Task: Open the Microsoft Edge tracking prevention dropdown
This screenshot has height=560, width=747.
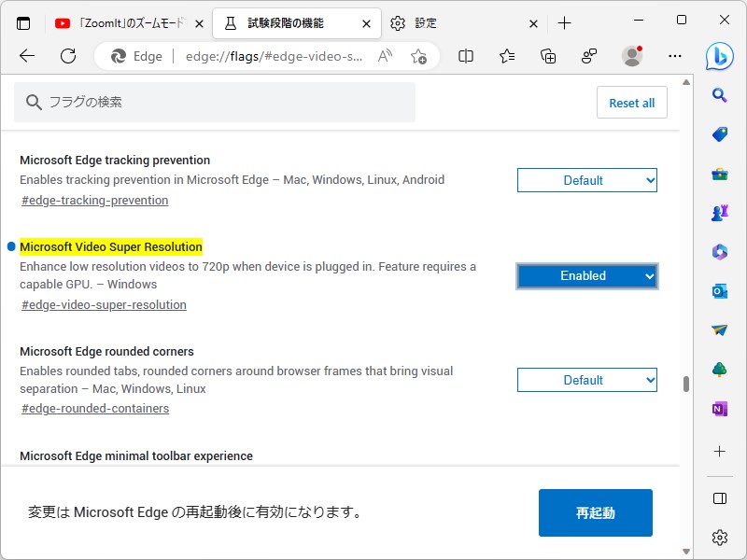Action: 586,179
